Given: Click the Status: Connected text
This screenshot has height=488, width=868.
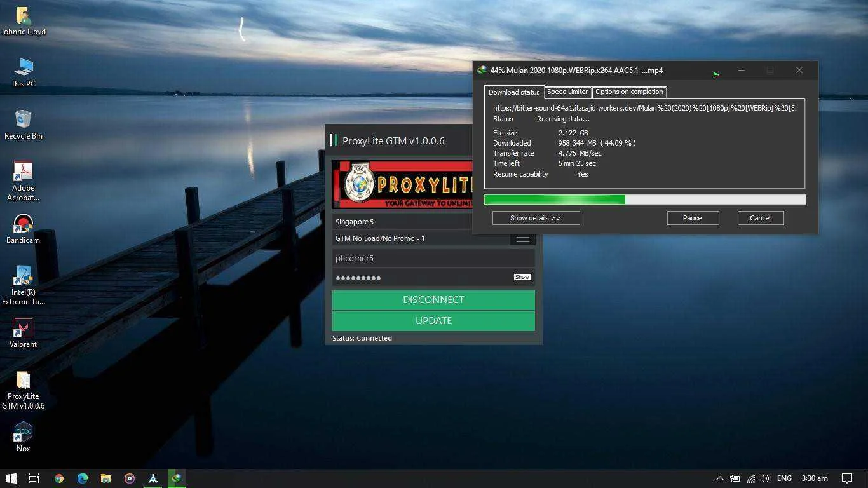Looking at the screenshot, I should click(x=362, y=338).
